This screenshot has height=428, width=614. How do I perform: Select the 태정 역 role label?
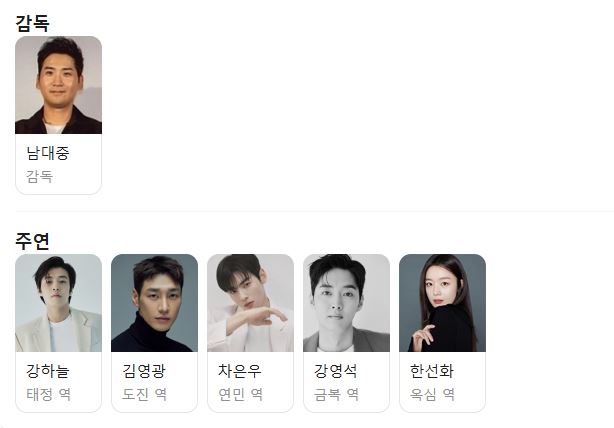point(49,394)
